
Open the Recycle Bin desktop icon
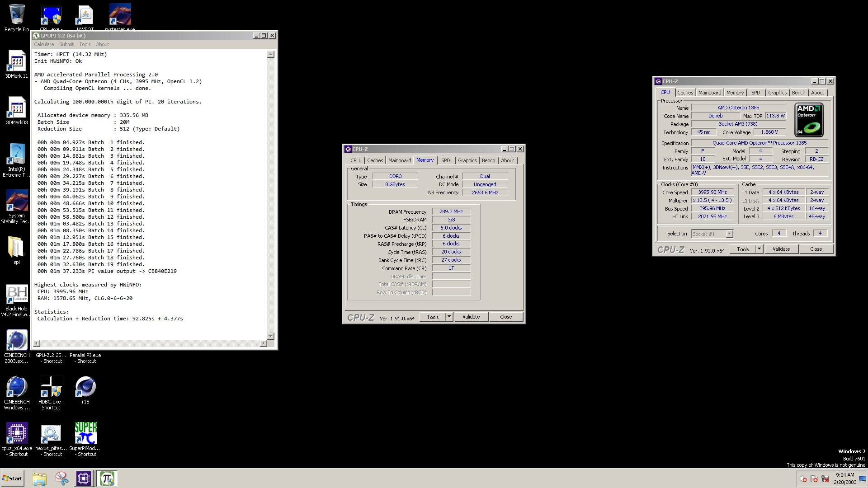[17, 17]
